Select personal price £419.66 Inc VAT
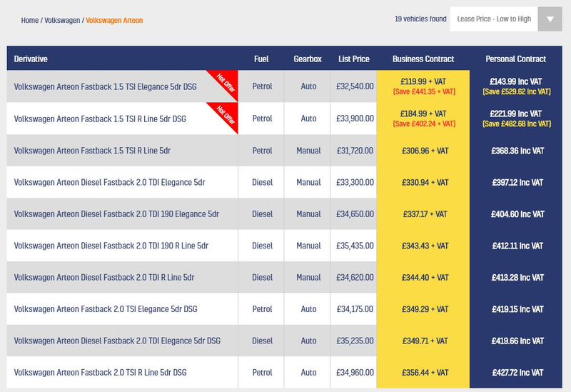Viewport: 571px width, 392px height. (x=517, y=341)
